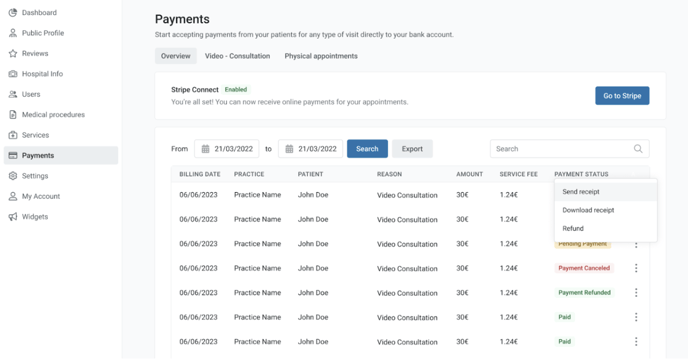Open the Medical procedures sidebar link

coord(54,115)
